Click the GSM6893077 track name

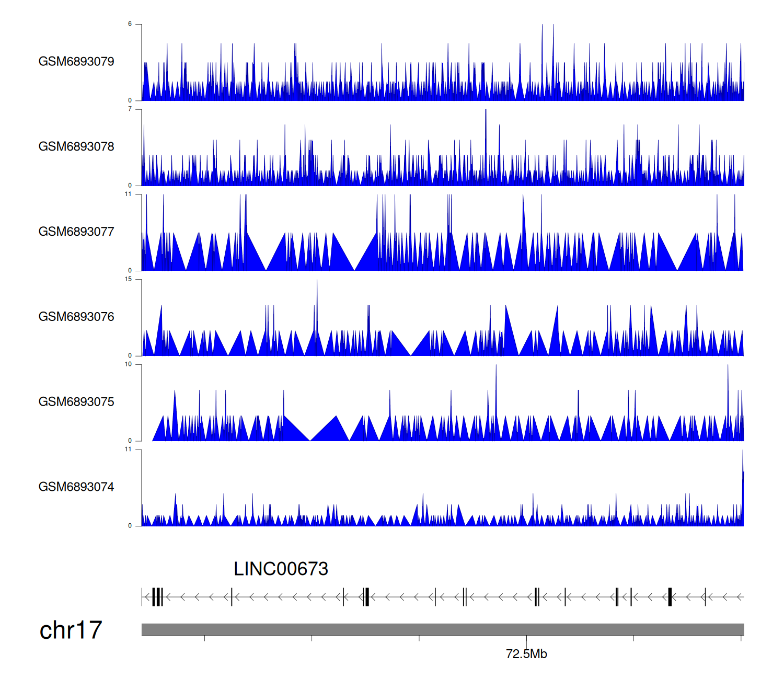[76, 232]
